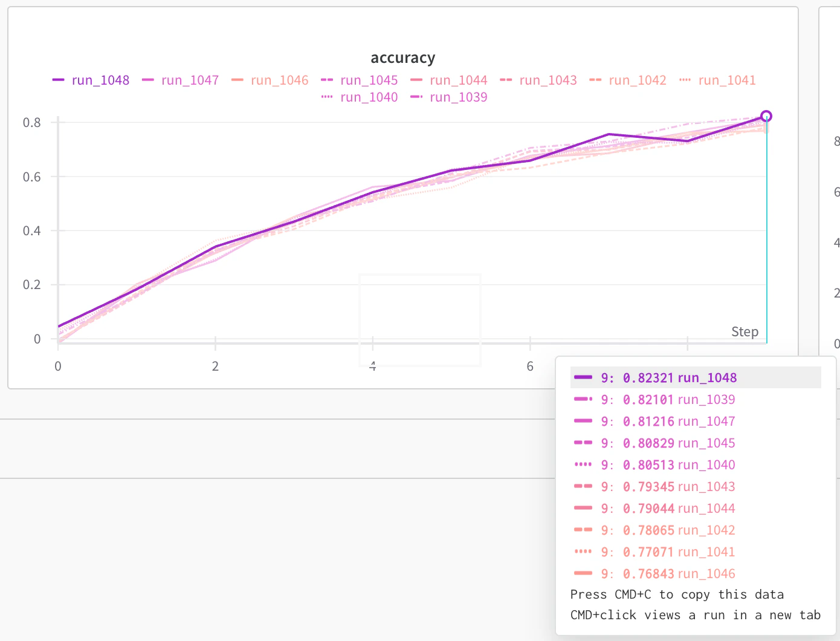Click the Step axis label
This screenshot has height=641, width=840.
745,331
